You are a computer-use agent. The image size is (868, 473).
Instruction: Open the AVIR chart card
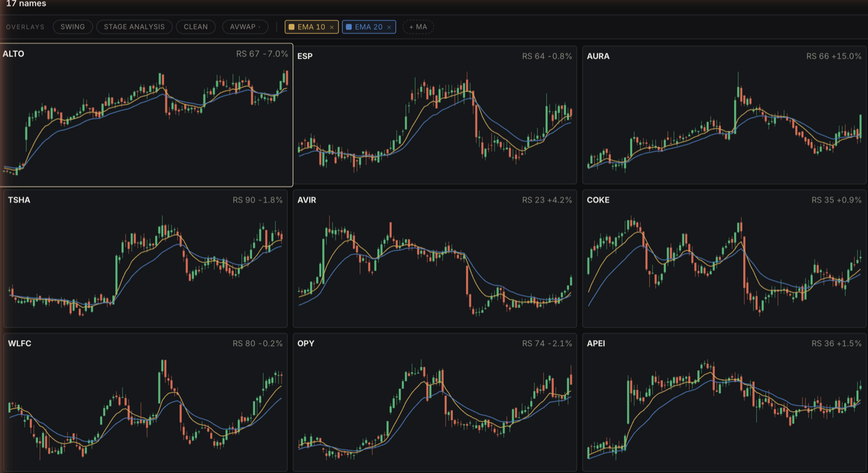point(435,258)
